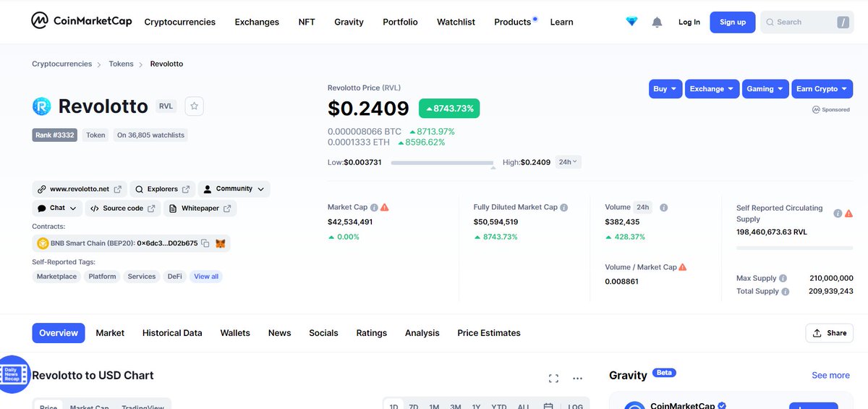Click BNB Smart Chain icon
This screenshot has height=409, width=868.
pyautogui.click(x=42, y=243)
